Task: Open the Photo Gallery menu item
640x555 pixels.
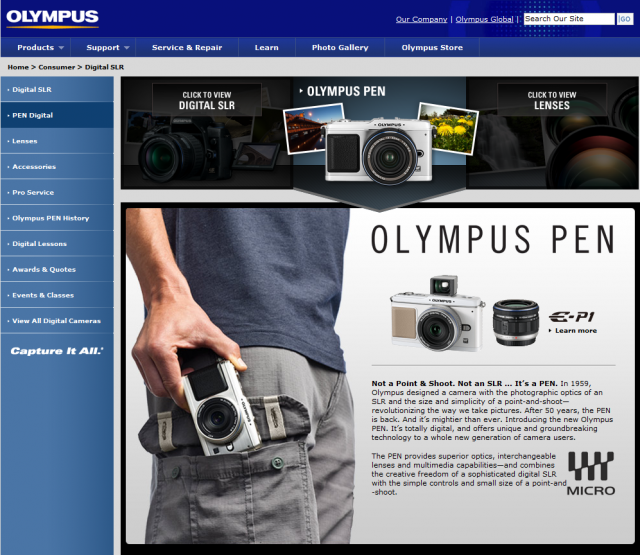Action: coord(340,47)
